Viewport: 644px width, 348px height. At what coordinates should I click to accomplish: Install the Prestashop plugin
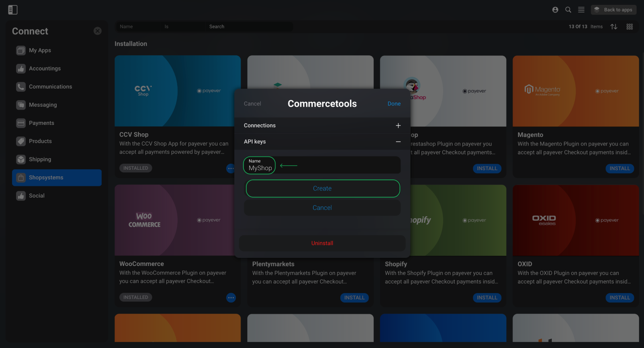(487, 169)
